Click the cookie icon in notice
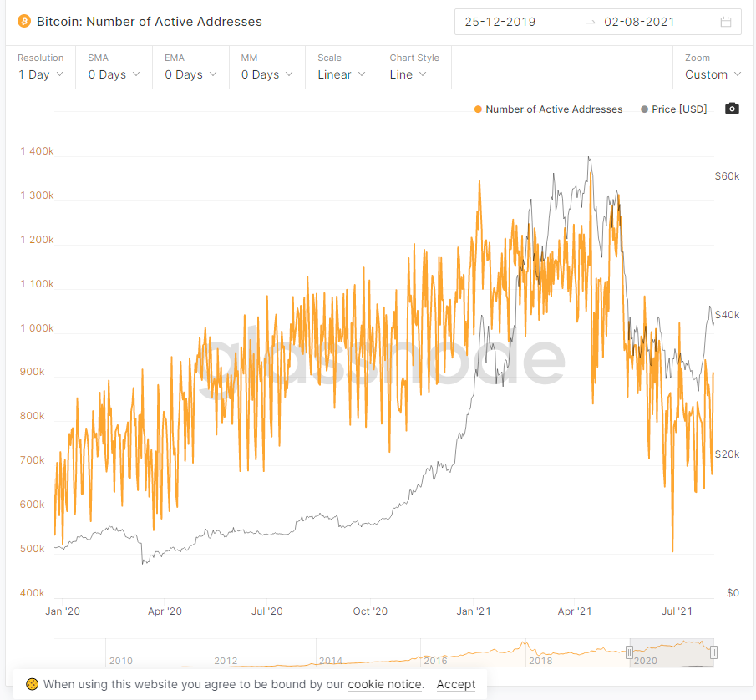Image resolution: width=756 pixels, height=700 pixels. pos(32,684)
